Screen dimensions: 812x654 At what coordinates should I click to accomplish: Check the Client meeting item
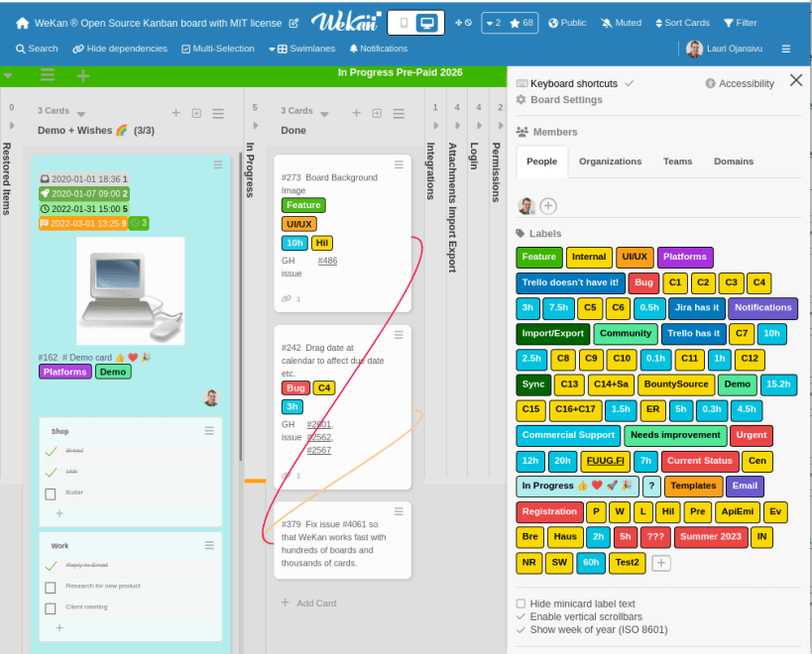(x=51, y=608)
